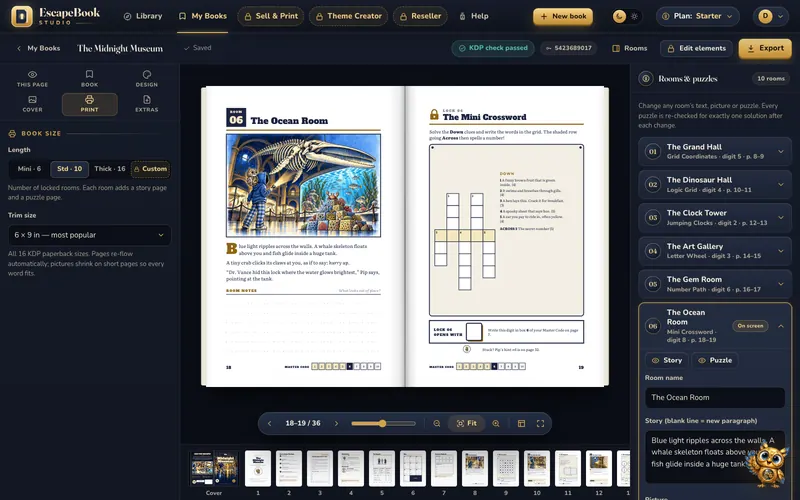Switch to My Books tab
The height and width of the screenshot is (500, 800).
tap(203, 16)
